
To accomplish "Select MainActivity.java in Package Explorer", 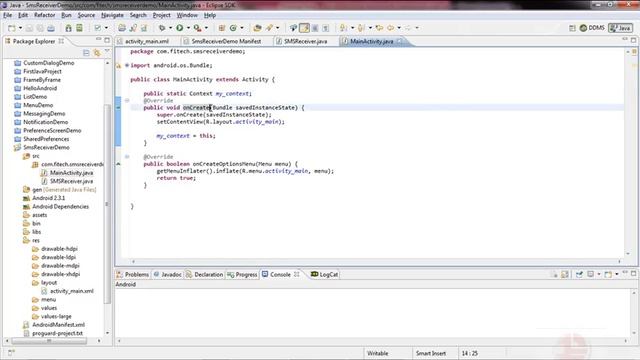I will coord(71,173).
